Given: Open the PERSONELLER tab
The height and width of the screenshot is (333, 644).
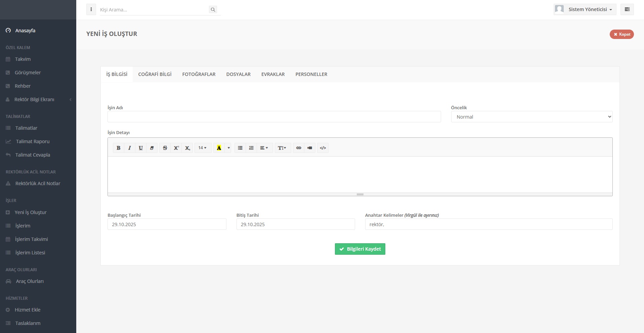Looking at the screenshot, I should (311, 74).
